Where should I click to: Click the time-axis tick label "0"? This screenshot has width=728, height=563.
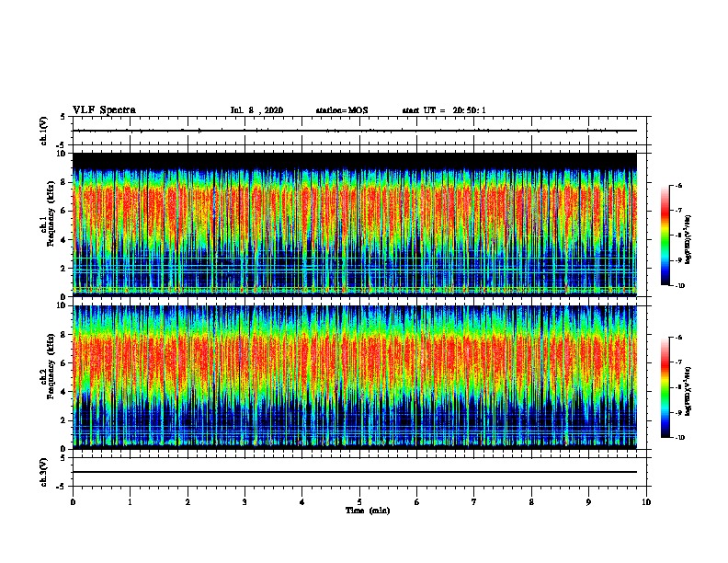(73, 502)
